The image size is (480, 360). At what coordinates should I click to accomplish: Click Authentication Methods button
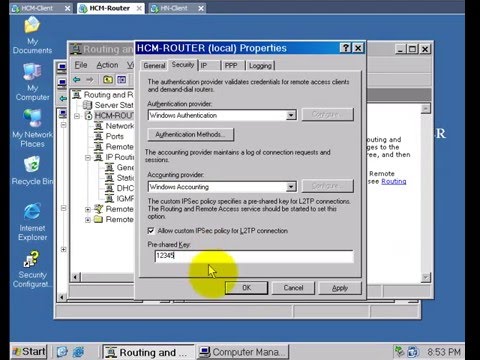click(x=191, y=134)
